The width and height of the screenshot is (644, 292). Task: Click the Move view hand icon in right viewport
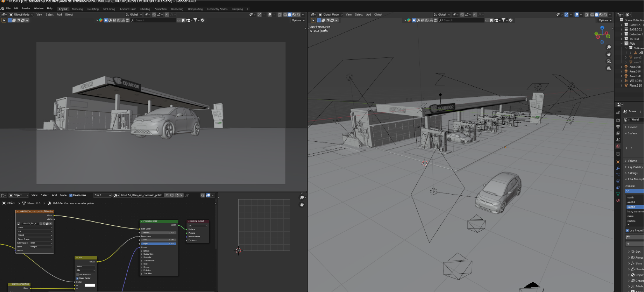609,54
